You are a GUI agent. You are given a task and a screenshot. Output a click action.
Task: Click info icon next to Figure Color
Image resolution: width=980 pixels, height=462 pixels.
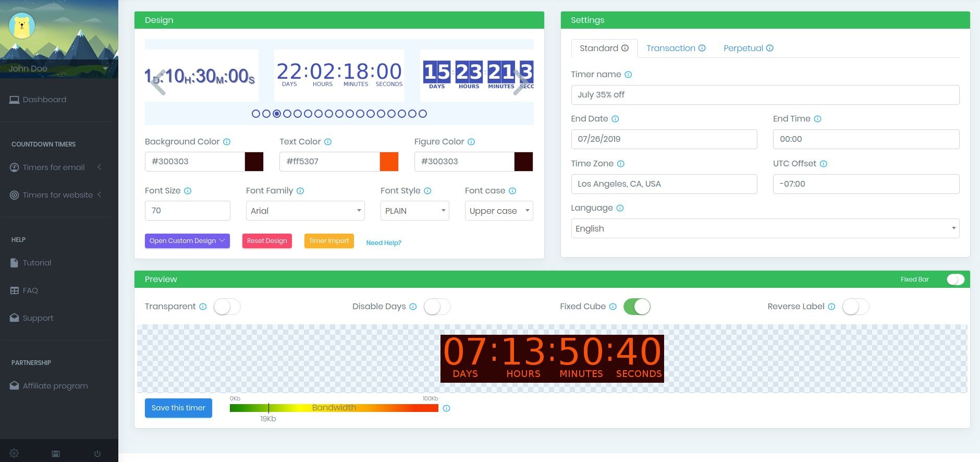[x=471, y=142]
